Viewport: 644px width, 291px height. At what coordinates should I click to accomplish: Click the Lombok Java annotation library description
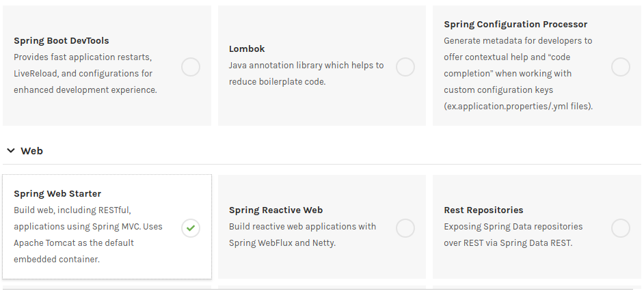point(306,74)
